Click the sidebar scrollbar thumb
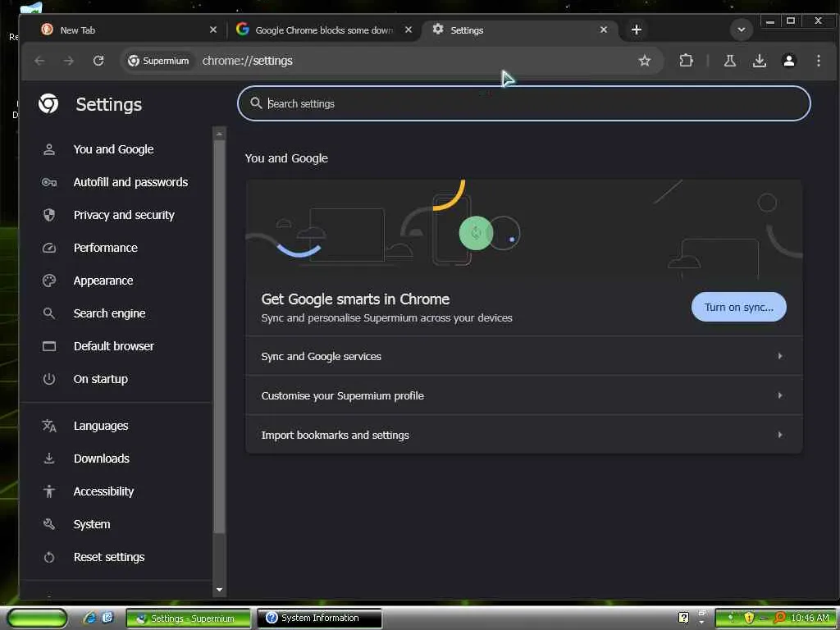The height and width of the screenshot is (630, 840). click(x=219, y=336)
